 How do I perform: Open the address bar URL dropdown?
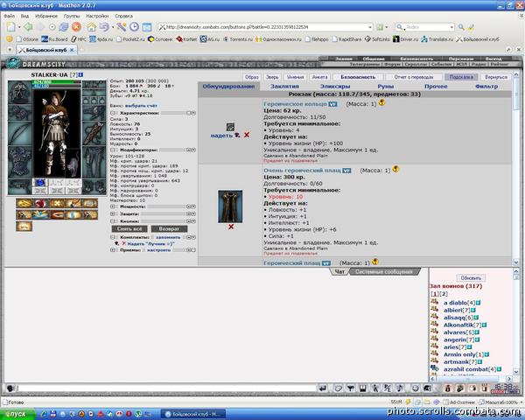pyautogui.click(x=370, y=27)
